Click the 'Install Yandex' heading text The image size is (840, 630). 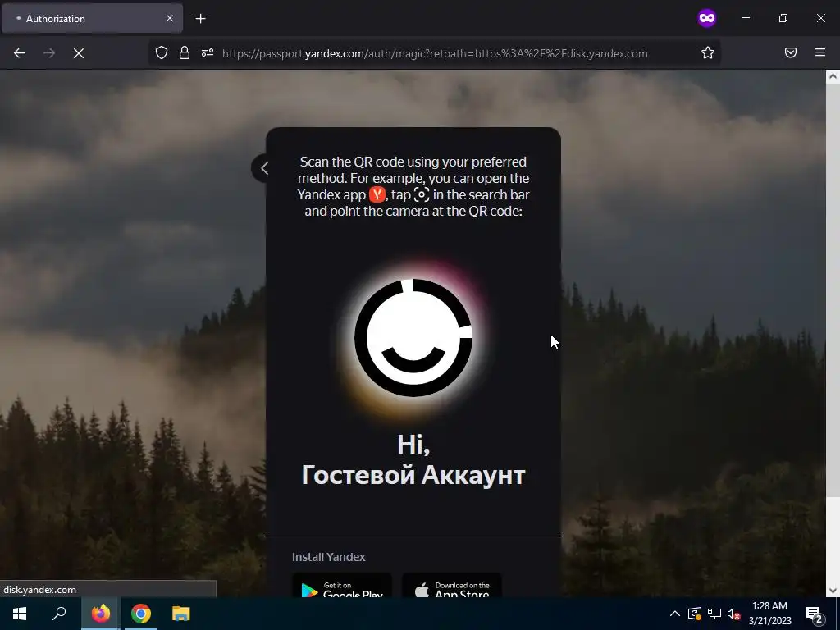coord(328,557)
